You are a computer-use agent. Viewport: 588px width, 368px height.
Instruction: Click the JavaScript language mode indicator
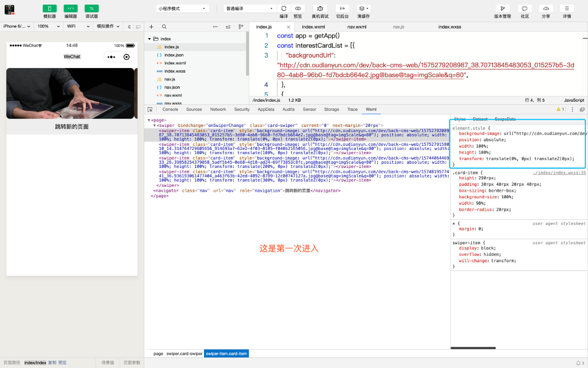tap(574, 100)
